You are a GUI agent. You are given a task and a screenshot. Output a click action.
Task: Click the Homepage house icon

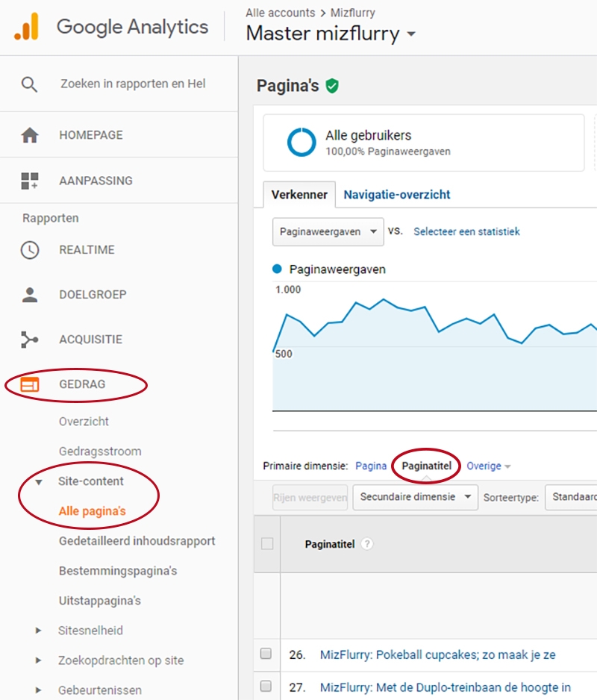(x=29, y=135)
